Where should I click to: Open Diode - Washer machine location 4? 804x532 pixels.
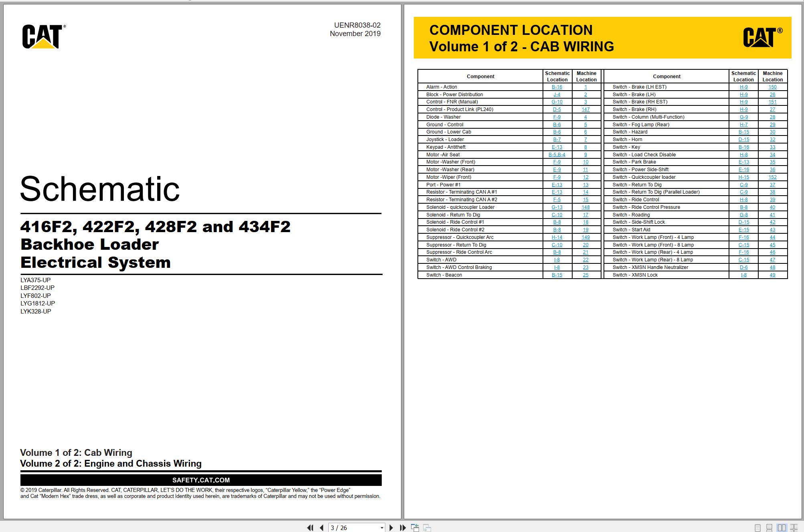click(585, 117)
